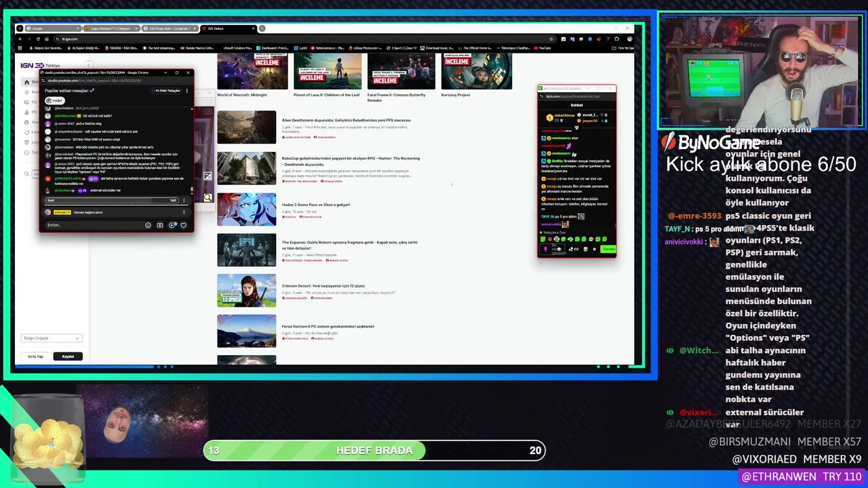Select the "Evet" poll bar in YouTube chat
Viewport: 868px width, 488px height.
pyautogui.click(x=112, y=200)
